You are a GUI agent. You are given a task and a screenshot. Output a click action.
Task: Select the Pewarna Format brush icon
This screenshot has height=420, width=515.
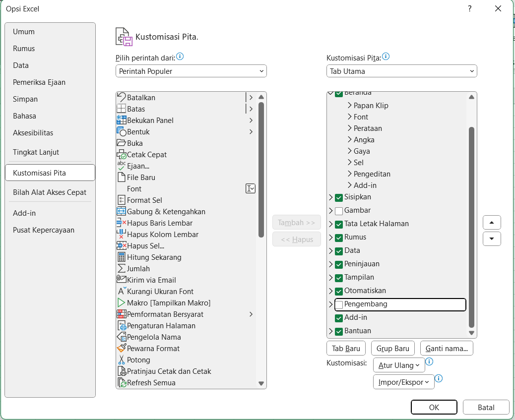[x=122, y=349]
